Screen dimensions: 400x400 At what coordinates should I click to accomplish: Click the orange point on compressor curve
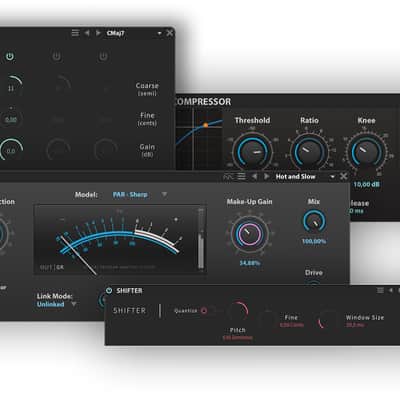point(206,125)
